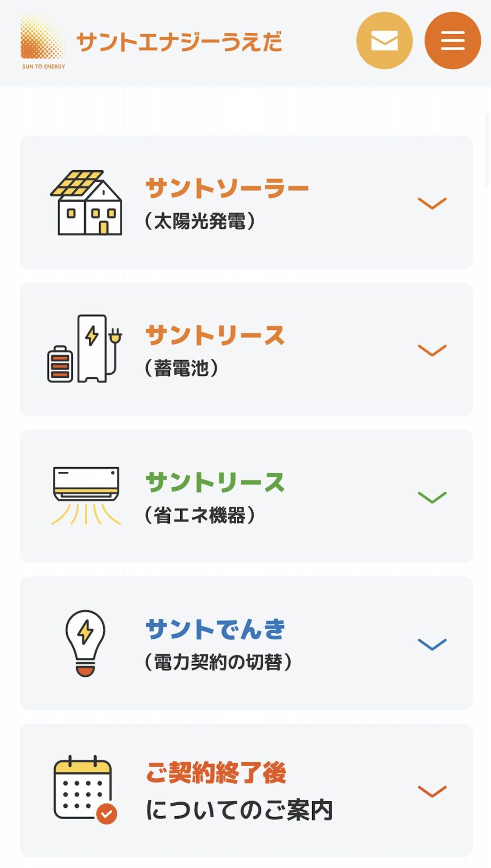
Task: Select the サントソーラー heading
Action: point(227,188)
